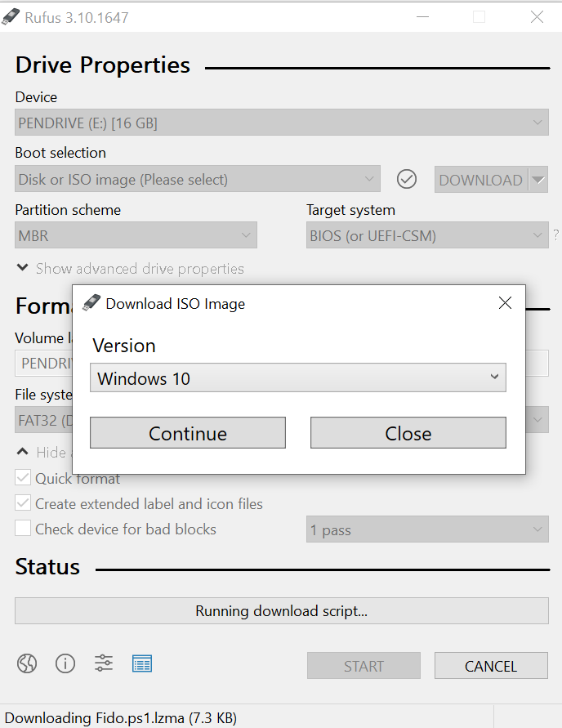Image resolution: width=562 pixels, height=728 pixels.
Task: Click the Running download script progress bar
Action: (281, 610)
